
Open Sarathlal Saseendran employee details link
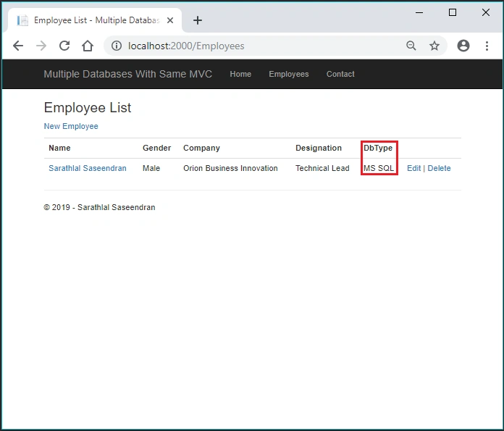[x=88, y=168]
